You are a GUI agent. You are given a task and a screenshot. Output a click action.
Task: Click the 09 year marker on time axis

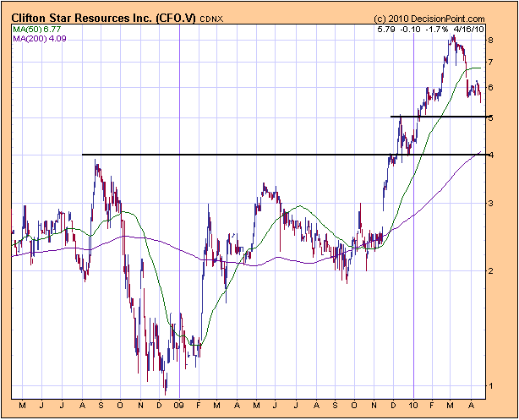(x=179, y=406)
